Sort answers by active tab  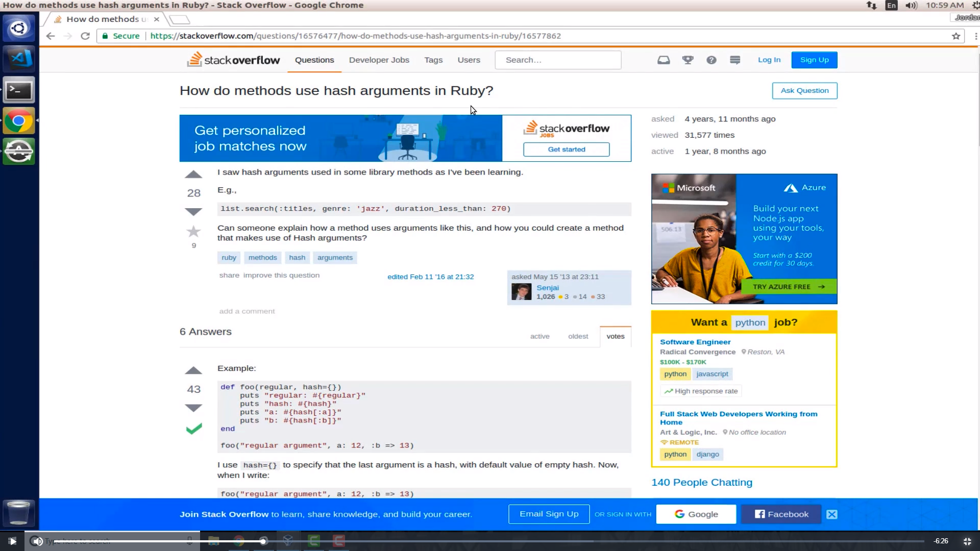tap(540, 336)
